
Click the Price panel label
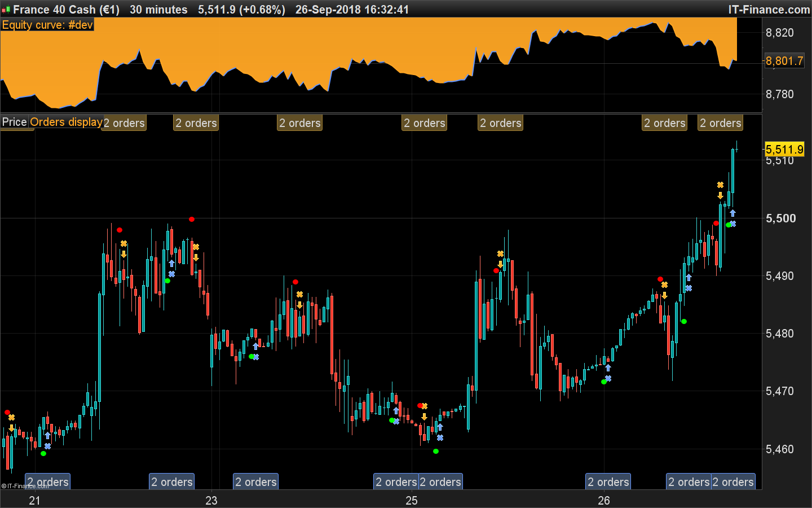(14, 122)
